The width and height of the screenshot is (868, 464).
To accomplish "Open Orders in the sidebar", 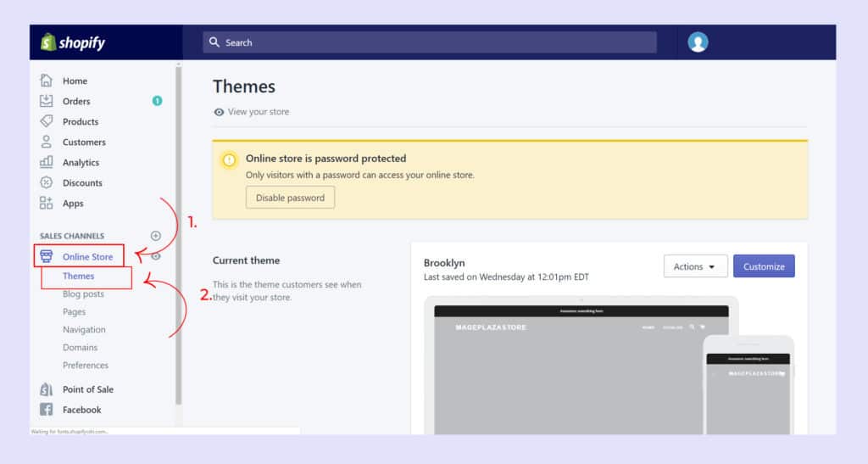I will tap(76, 101).
